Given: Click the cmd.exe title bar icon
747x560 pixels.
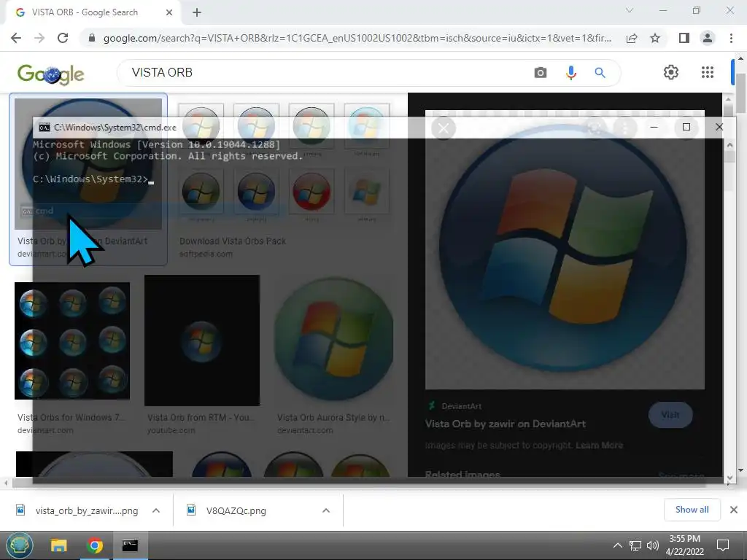Looking at the screenshot, I should pyautogui.click(x=44, y=127).
